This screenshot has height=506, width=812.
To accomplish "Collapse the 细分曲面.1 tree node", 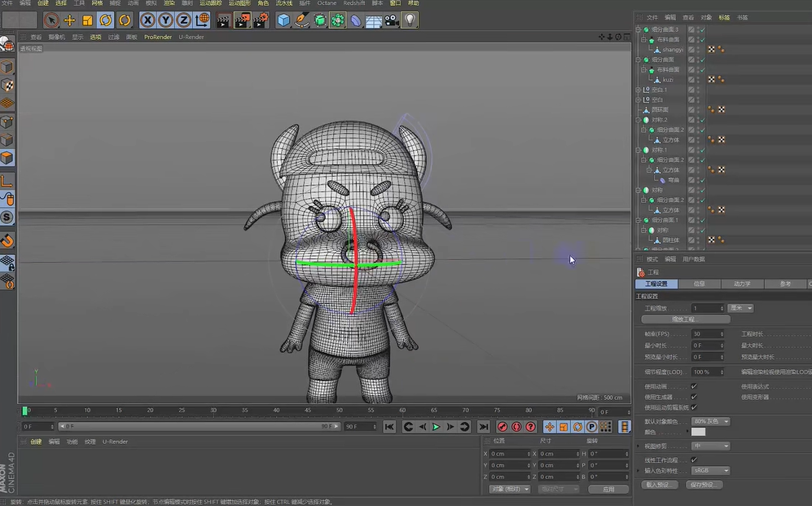I will [638, 220].
